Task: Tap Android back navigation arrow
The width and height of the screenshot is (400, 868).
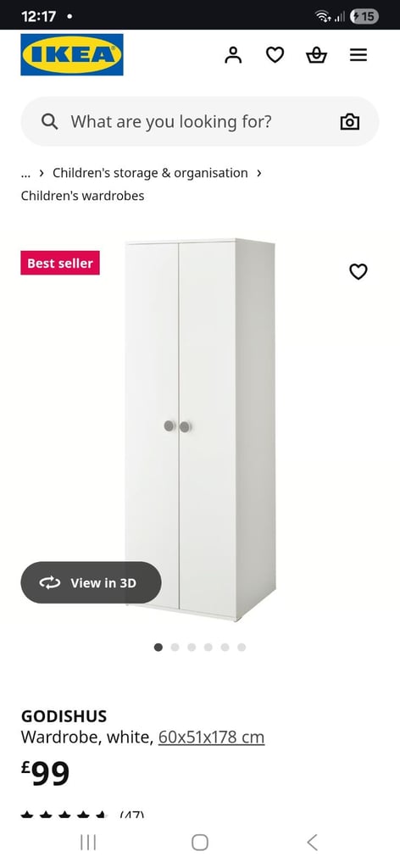Action: pyautogui.click(x=312, y=843)
